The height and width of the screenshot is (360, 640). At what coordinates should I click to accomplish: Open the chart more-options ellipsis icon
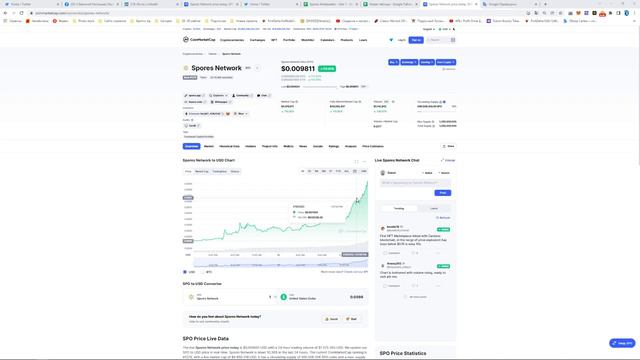click(364, 161)
